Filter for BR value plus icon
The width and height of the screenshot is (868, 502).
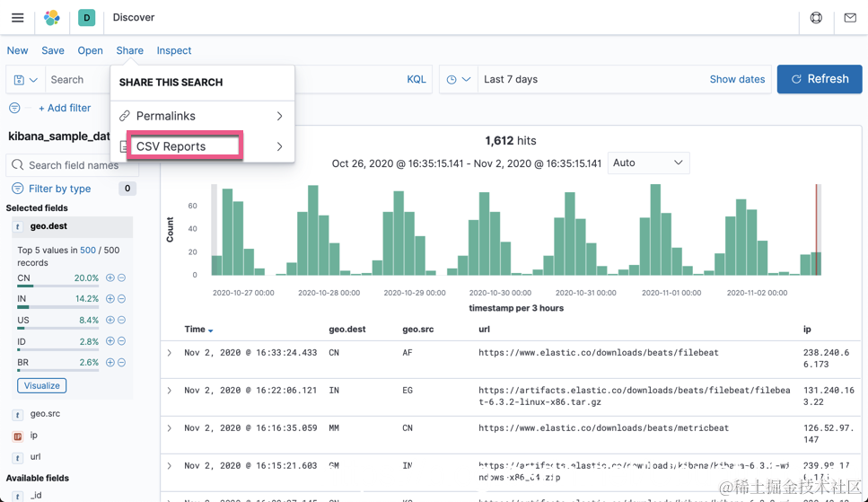[x=110, y=363]
